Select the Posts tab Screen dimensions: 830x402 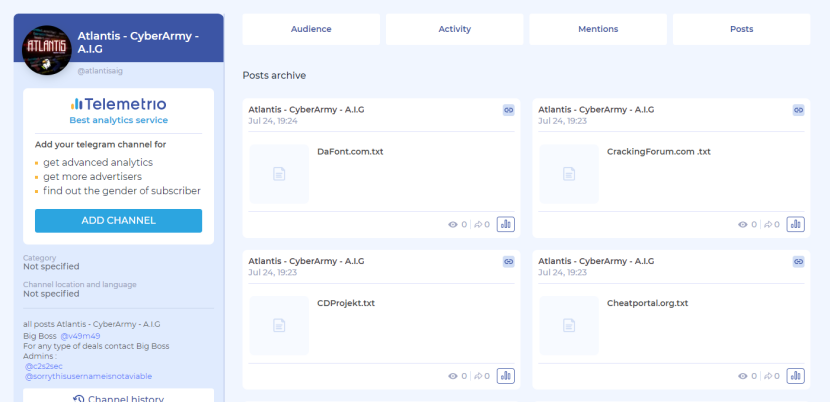[742, 29]
